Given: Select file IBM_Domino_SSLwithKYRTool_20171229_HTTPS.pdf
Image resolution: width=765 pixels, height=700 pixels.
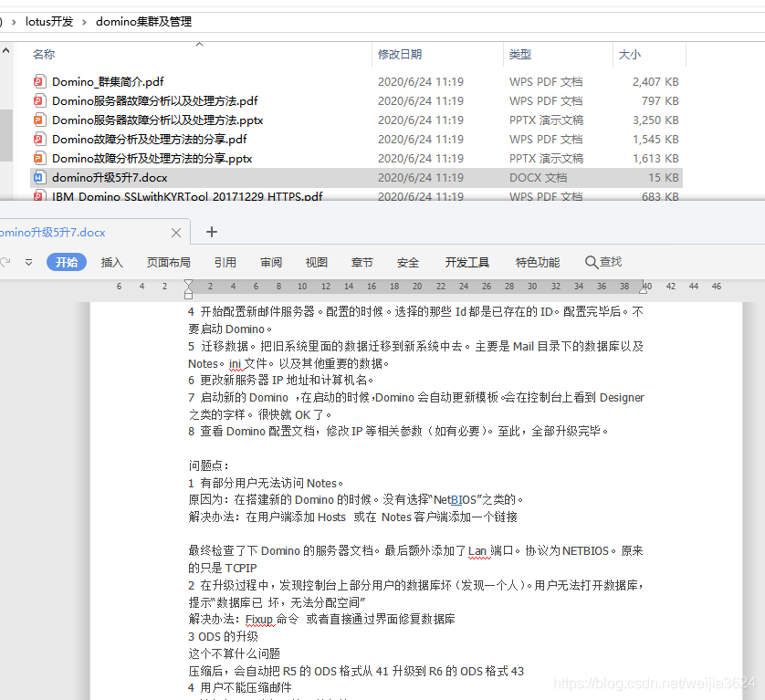Looking at the screenshot, I should pos(187,196).
